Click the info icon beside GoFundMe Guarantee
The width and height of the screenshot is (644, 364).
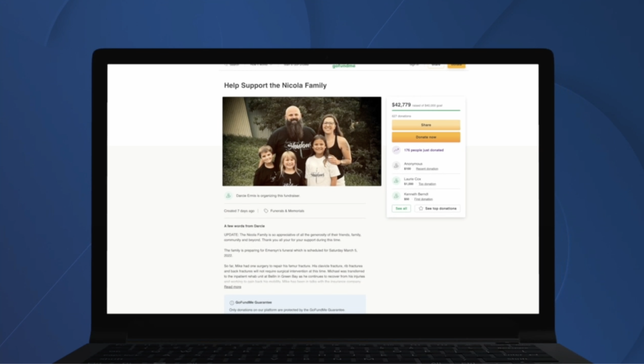(231, 303)
